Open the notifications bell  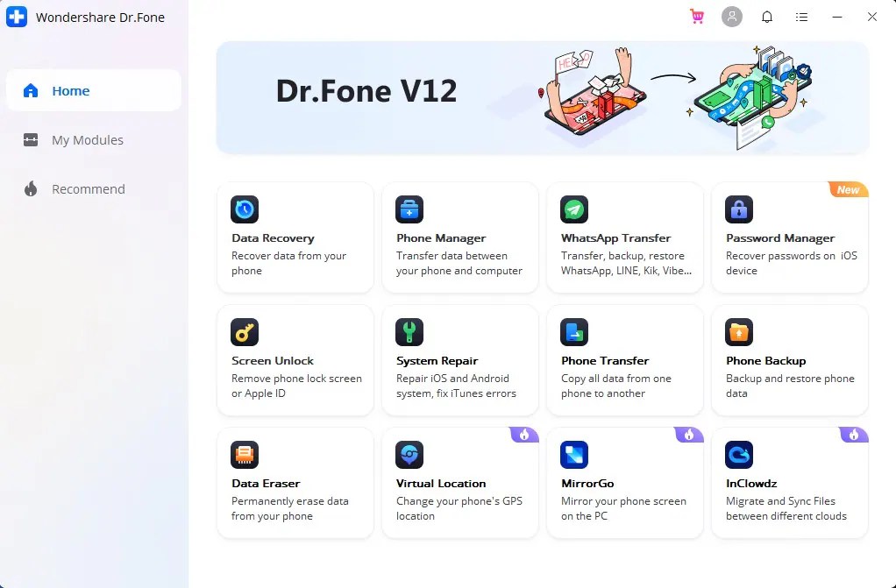(x=767, y=17)
